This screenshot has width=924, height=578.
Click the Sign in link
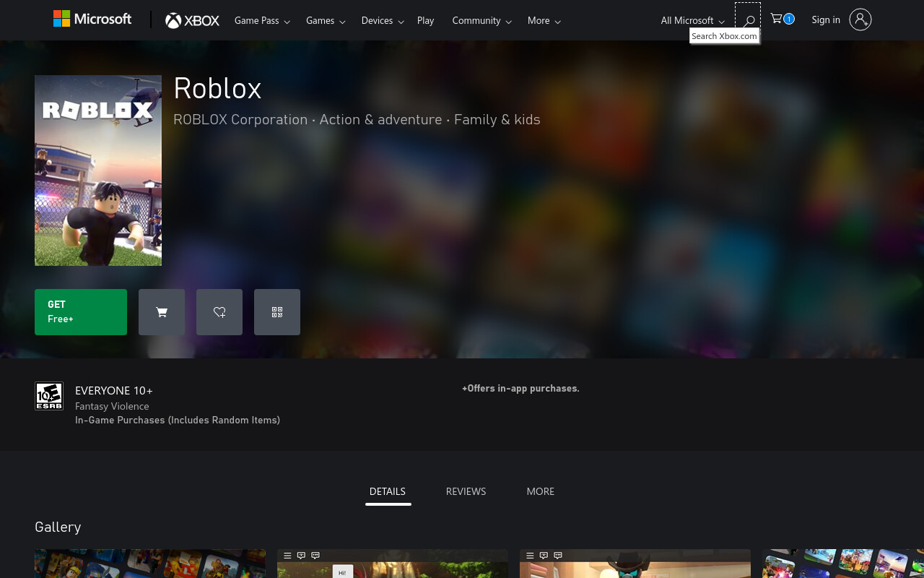click(826, 20)
